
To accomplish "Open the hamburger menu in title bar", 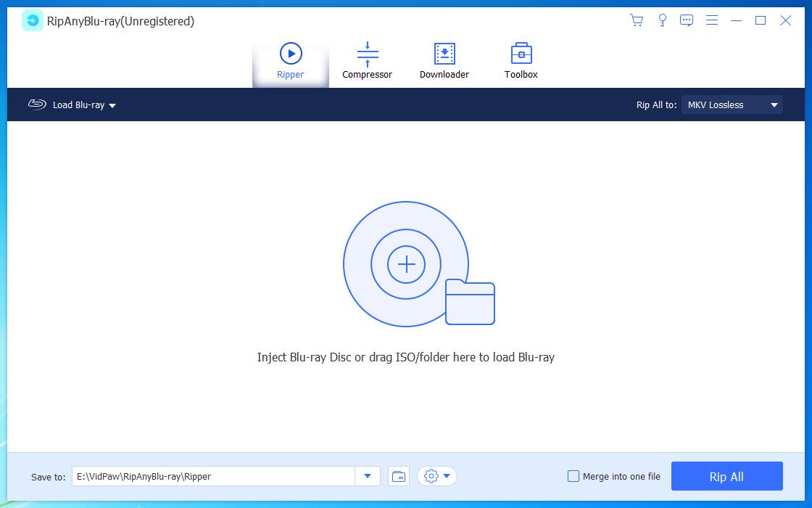I will (712, 20).
